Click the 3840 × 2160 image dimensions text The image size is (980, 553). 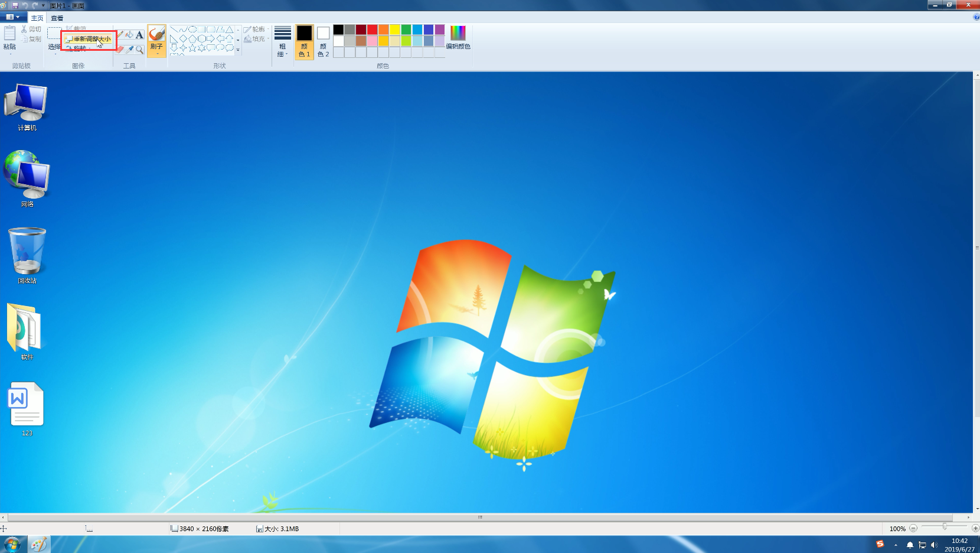[204, 529]
